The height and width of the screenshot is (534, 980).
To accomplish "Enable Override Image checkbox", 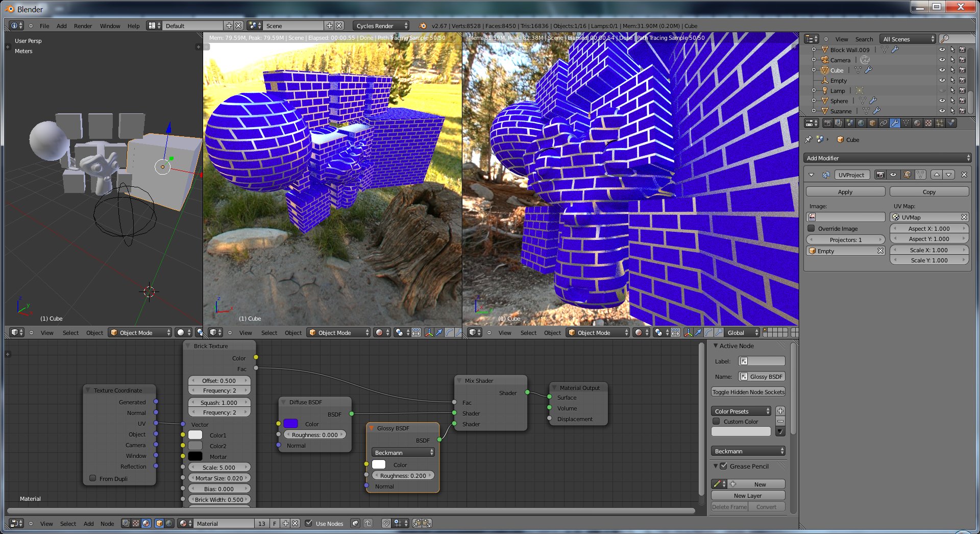I will 811,229.
